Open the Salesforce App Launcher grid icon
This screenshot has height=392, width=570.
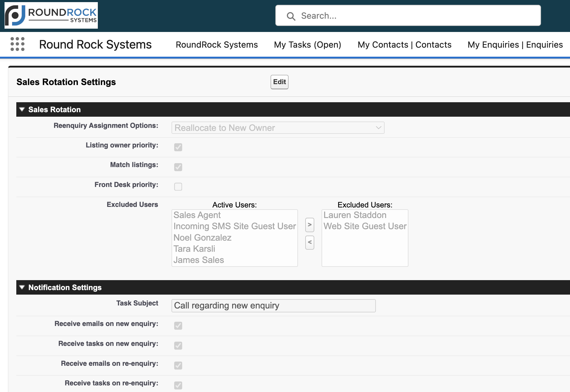point(18,44)
